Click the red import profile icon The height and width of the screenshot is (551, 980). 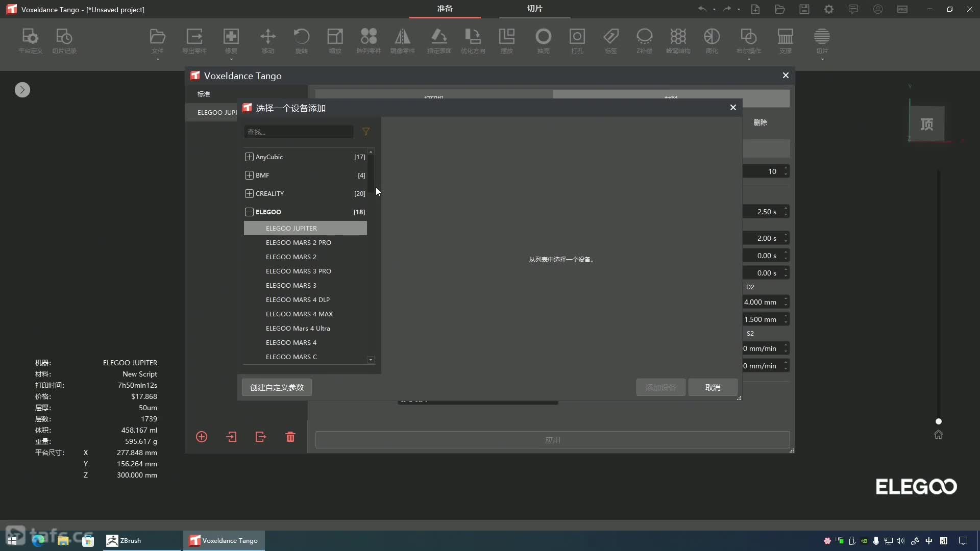pos(231,437)
